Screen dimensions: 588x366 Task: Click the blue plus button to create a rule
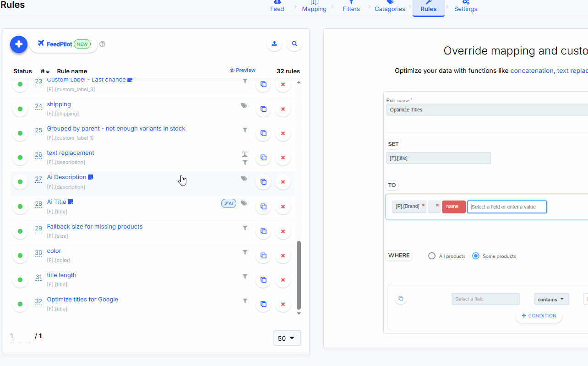point(18,44)
